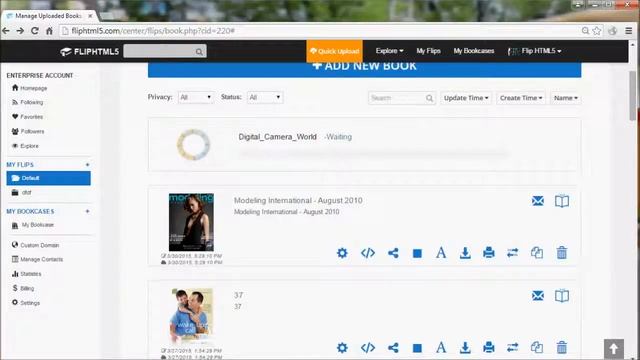Click Add New Book button
This screenshot has width=640, height=360.
(x=364, y=69)
